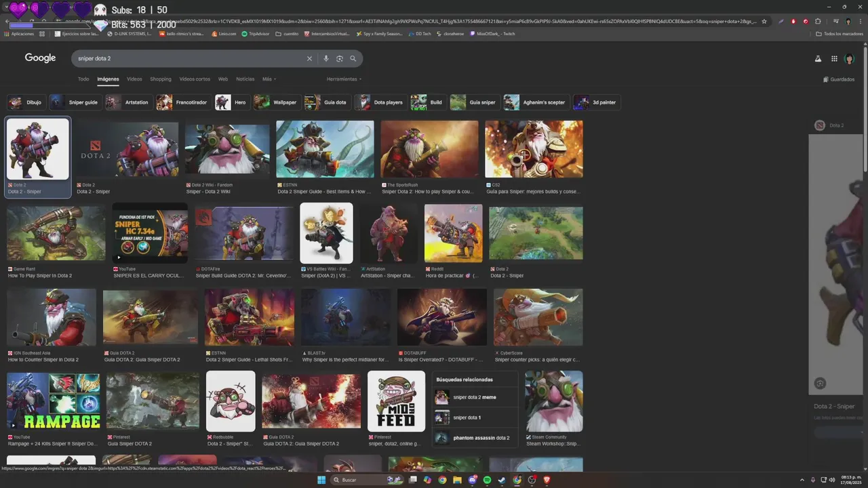Clear the search box with the X icon

(309, 58)
